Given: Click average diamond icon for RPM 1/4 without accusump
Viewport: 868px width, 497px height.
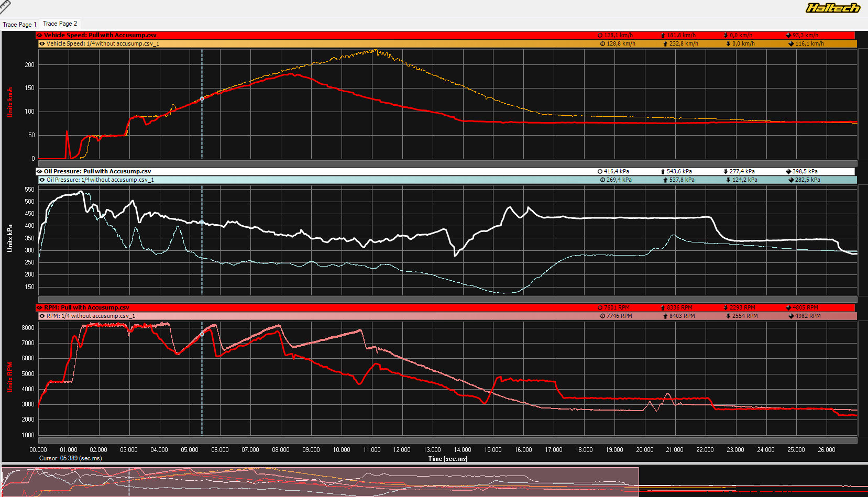Looking at the screenshot, I should click(791, 316).
